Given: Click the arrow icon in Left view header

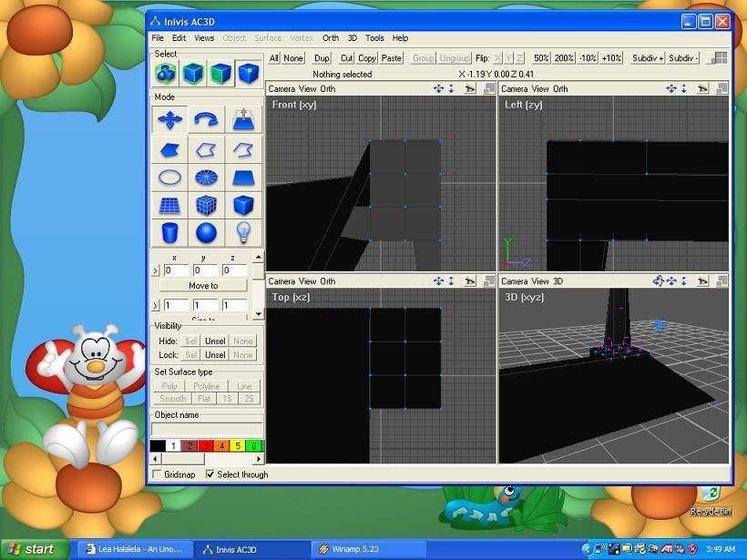Looking at the screenshot, I should [x=702, y=88].
